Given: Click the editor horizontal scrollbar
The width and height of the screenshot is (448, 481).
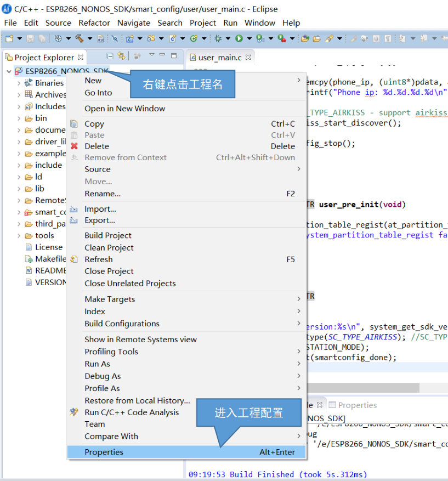Looking at the screenshot, I should click(x=364, y=387).
